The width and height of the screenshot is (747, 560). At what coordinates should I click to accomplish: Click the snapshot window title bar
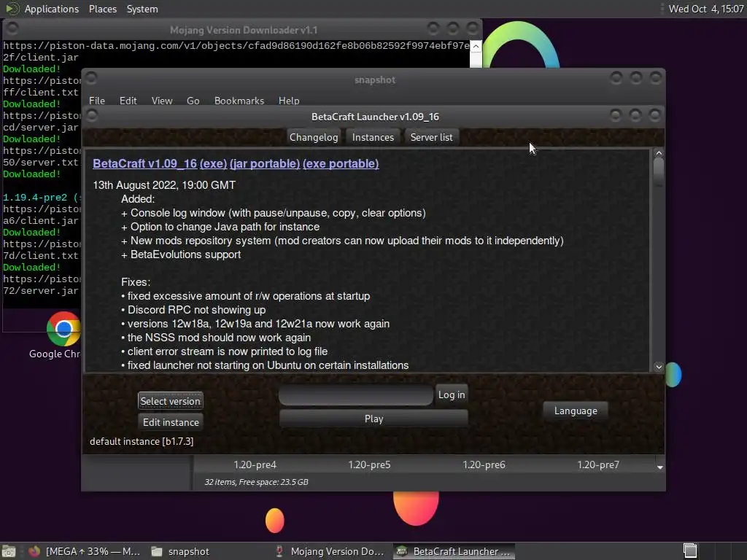pos(374,79)
